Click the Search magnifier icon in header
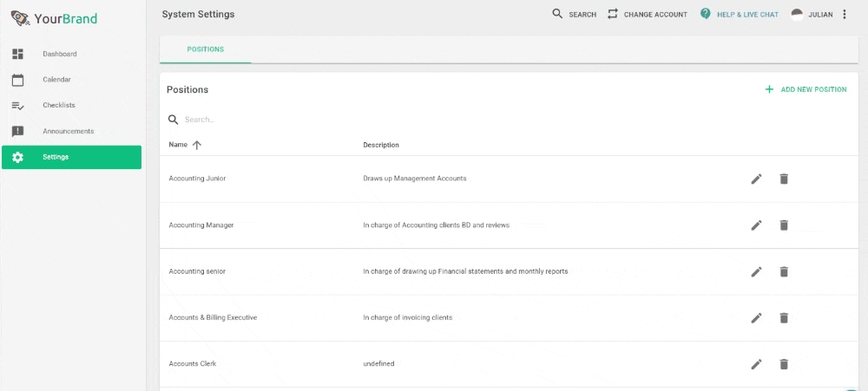 click(x=557, y=14)
